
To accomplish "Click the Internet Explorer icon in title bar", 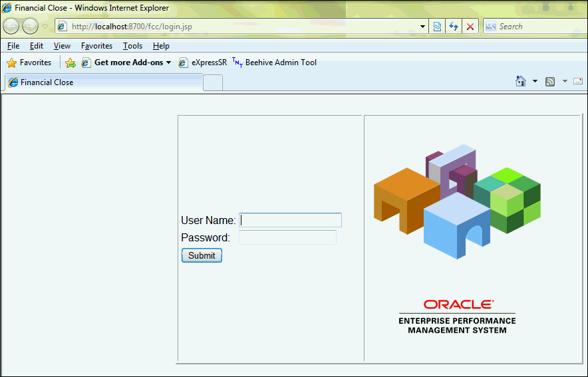I will [x=7, y=7].
